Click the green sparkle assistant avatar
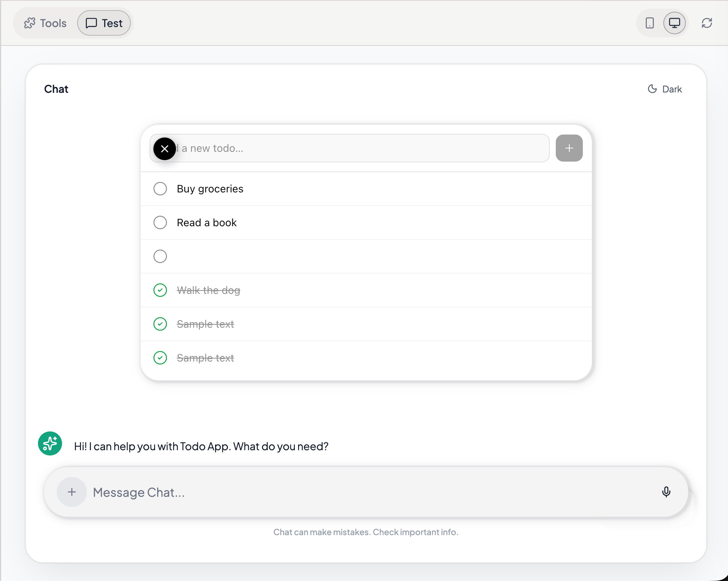The width and height of the screenshot is (728, 581). click(50, 443)
